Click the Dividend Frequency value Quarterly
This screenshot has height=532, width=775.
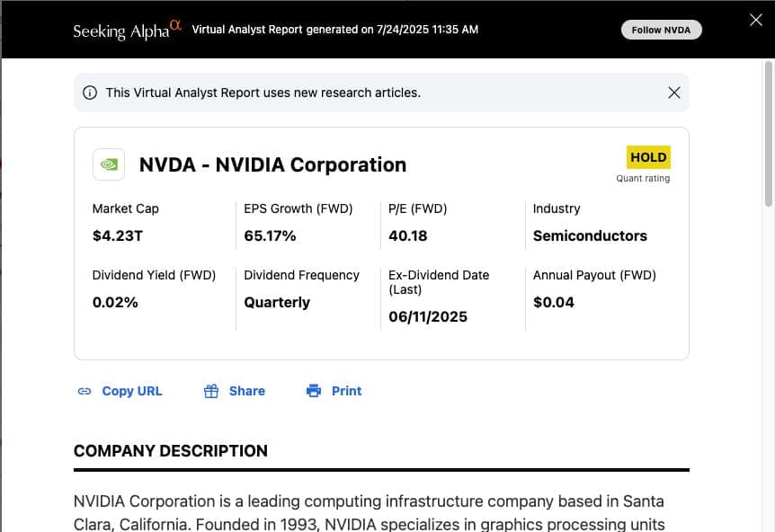(277, 302)
